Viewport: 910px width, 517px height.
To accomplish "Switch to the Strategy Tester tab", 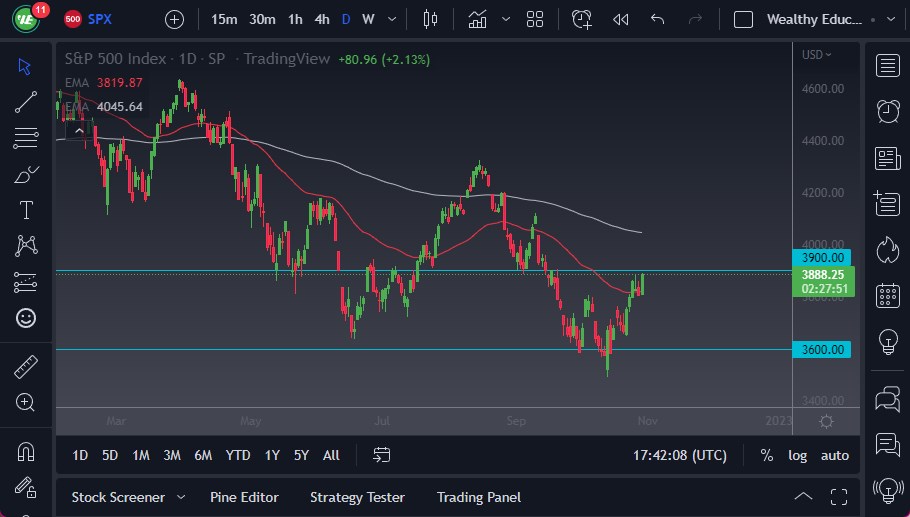I will pyautogui.click(x=357, y=497).
